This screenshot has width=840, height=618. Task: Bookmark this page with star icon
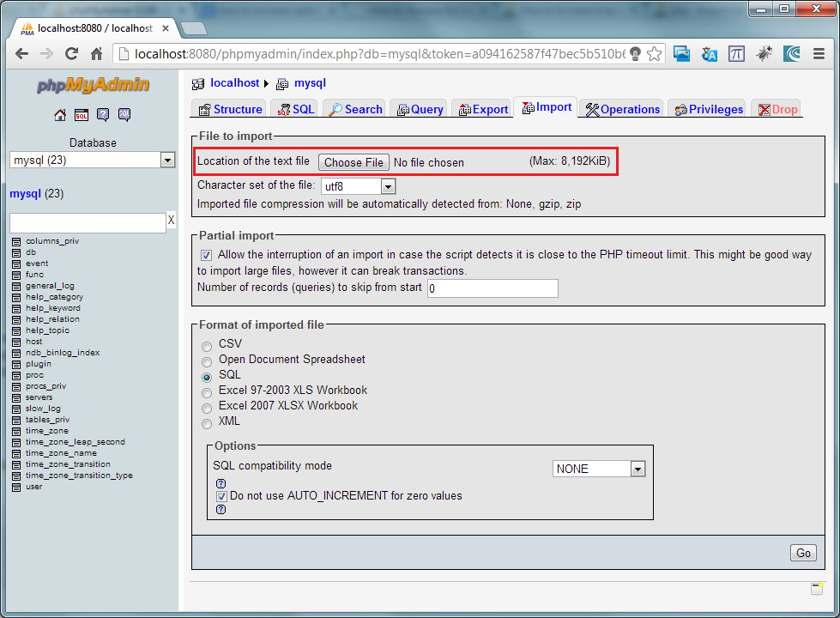[654, 53]
